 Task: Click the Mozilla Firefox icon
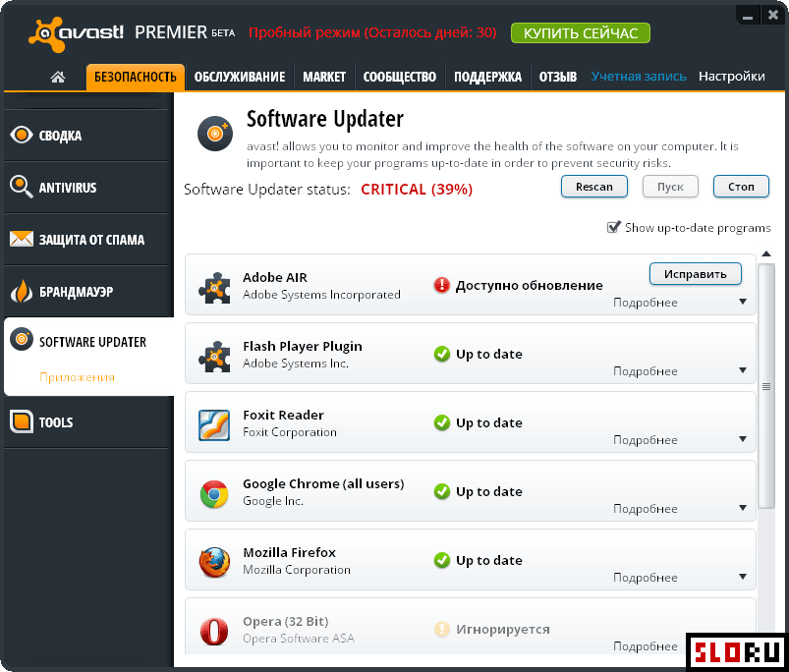pos(214,562)
